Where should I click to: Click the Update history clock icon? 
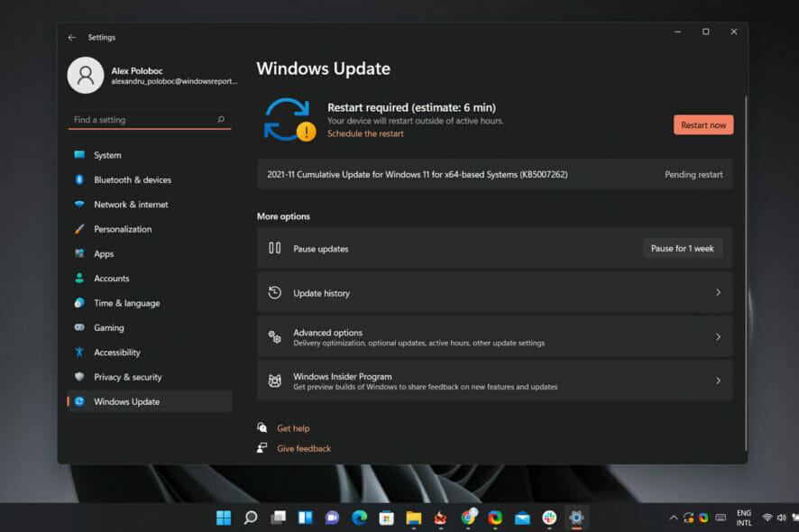(275, 293)
